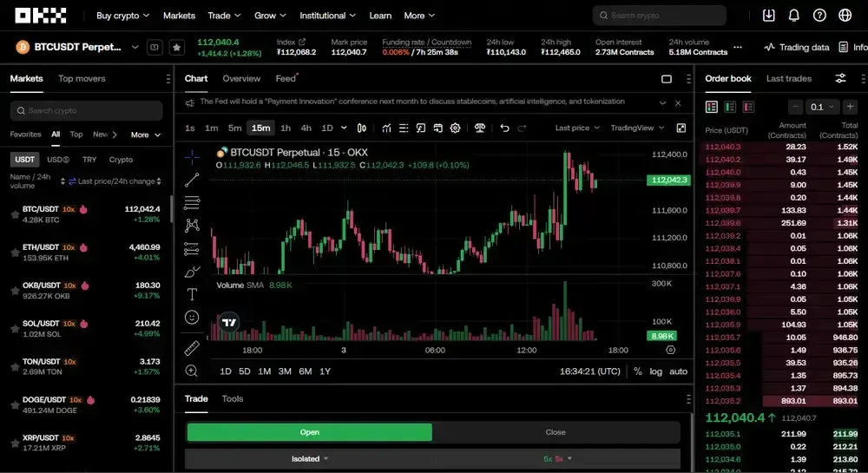Image resolution: width=868 pixels, height=473 pixels.
Task: Undo the last chart action
Action: point(504,128)
